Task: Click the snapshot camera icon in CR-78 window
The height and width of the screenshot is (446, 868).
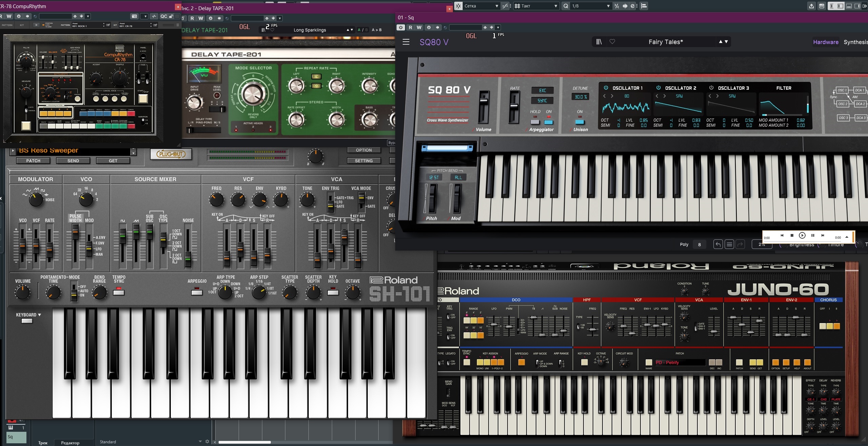Action: (135, 16)
